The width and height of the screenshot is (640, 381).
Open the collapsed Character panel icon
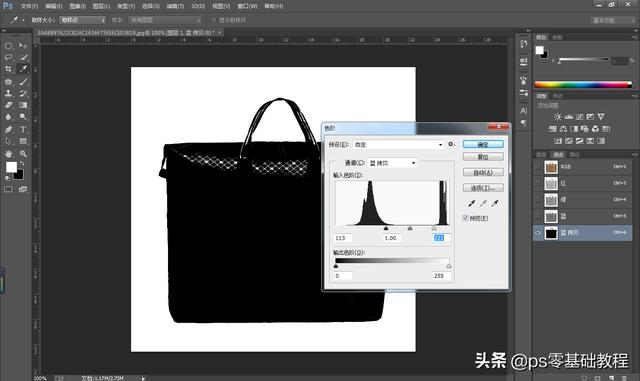tap(524, 111)
